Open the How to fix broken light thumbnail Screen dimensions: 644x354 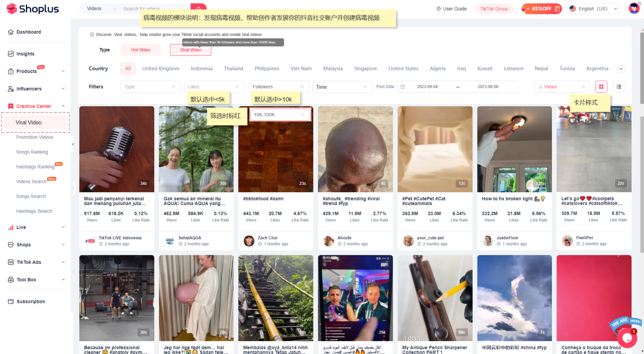point(514,149)
